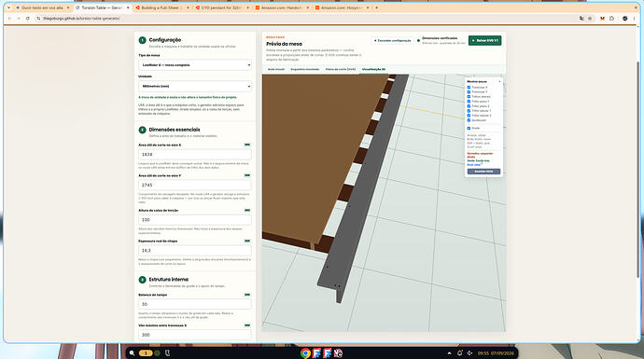Open the Unidade Milímetros dropdown

click(x=195, y=86)
